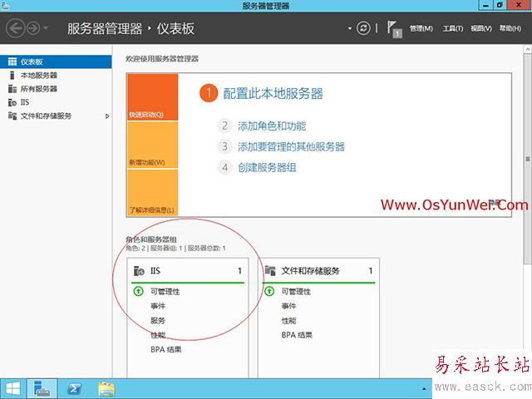
Task: Open the 文件和存储服务 tile title
Action: 310,271
